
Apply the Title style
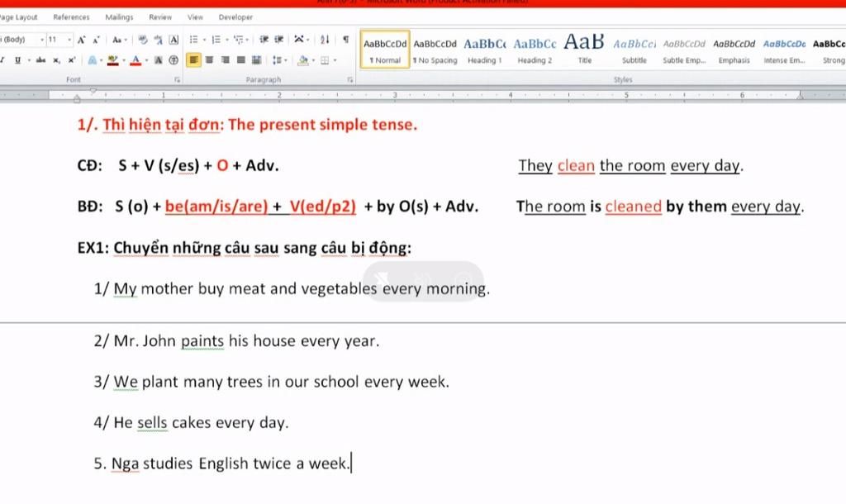584,50
